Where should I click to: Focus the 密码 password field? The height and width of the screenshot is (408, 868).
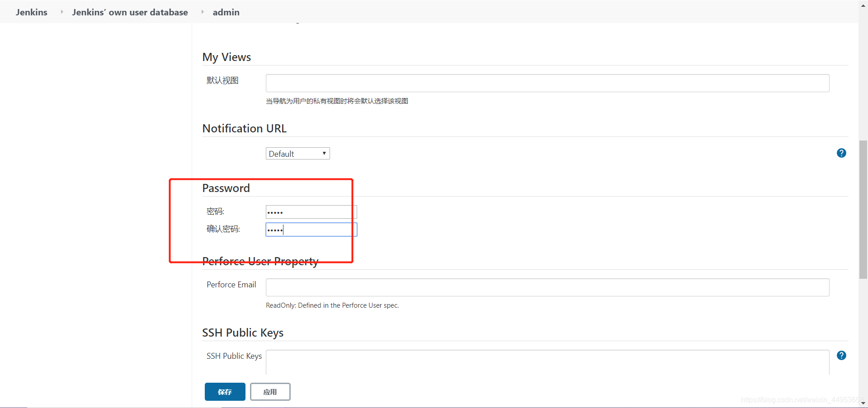(x=311, y=212)
